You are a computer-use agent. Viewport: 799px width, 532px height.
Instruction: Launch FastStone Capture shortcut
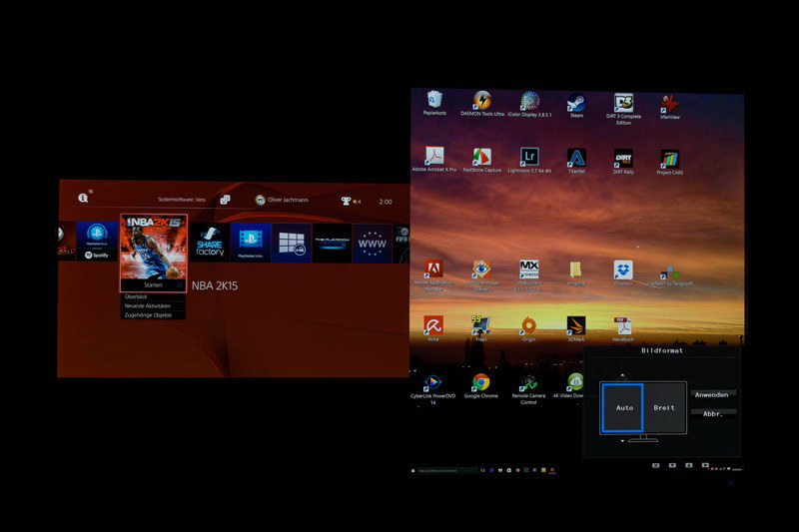pyautogui.click(x=482, y=161)
